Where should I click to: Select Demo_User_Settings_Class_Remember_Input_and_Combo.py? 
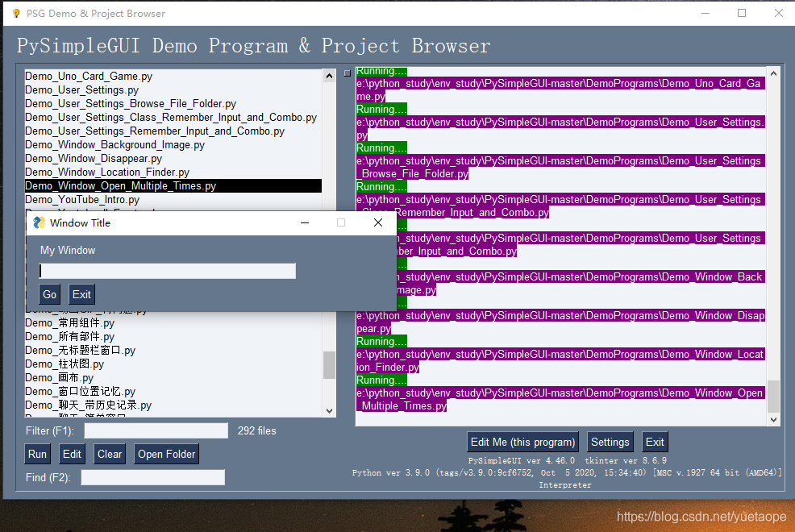pyautogui.click(x=173, y=117)
